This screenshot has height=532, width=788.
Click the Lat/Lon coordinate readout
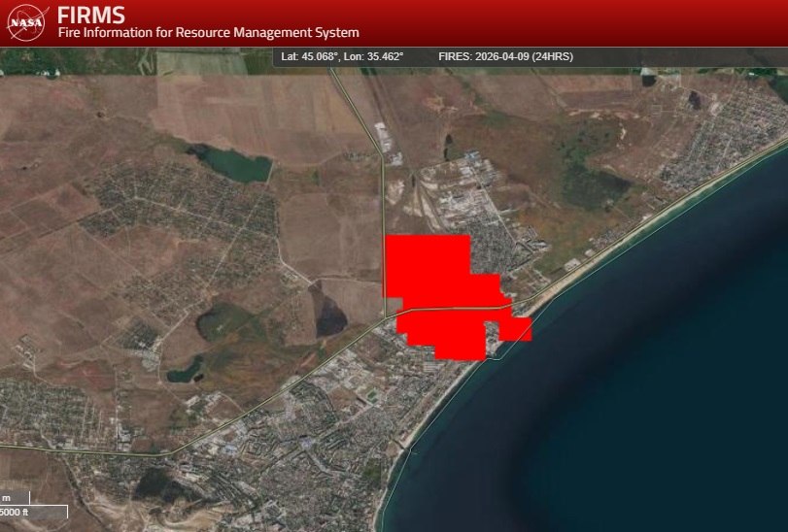click(341, 56)
